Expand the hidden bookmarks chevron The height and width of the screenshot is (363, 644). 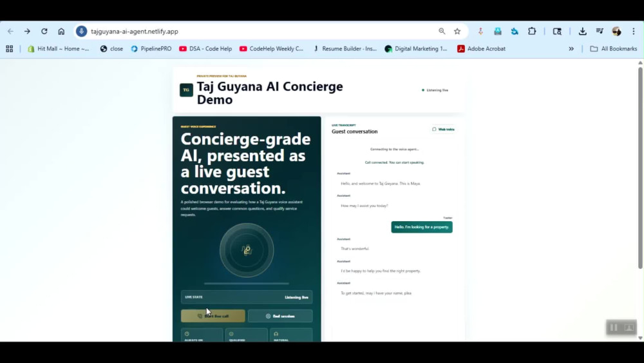(571, 48)
